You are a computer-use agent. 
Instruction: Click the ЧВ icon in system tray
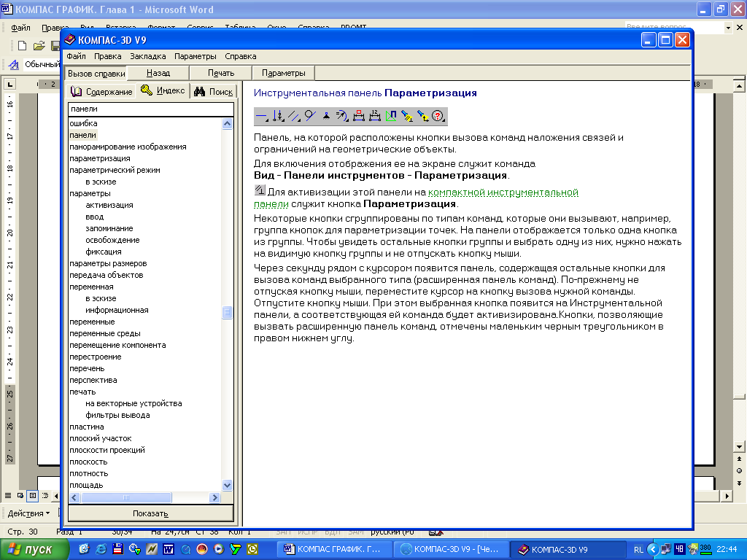point(679,549)
